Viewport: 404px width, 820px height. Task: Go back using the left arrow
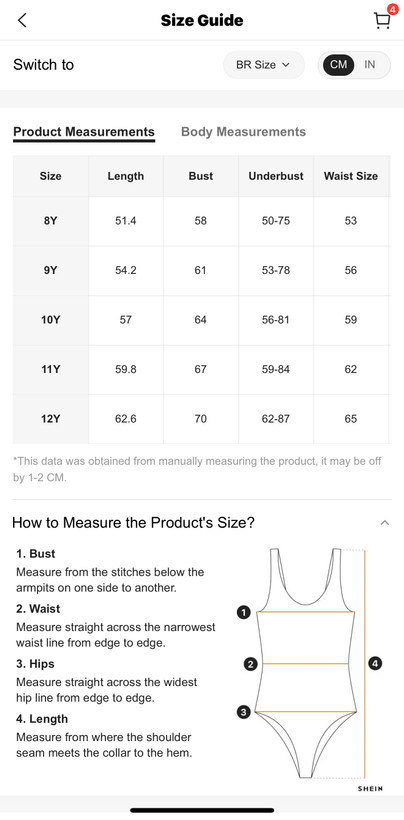click(x=21, y=20)
